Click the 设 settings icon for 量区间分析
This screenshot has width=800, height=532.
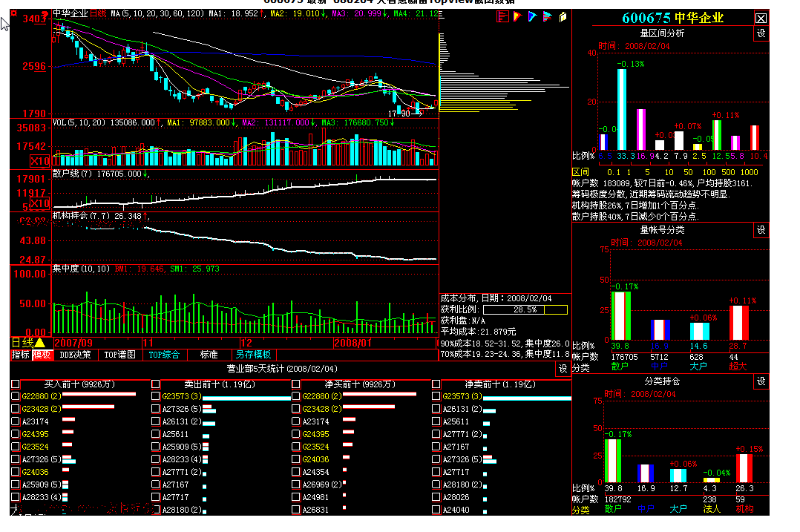coord(761,33)
